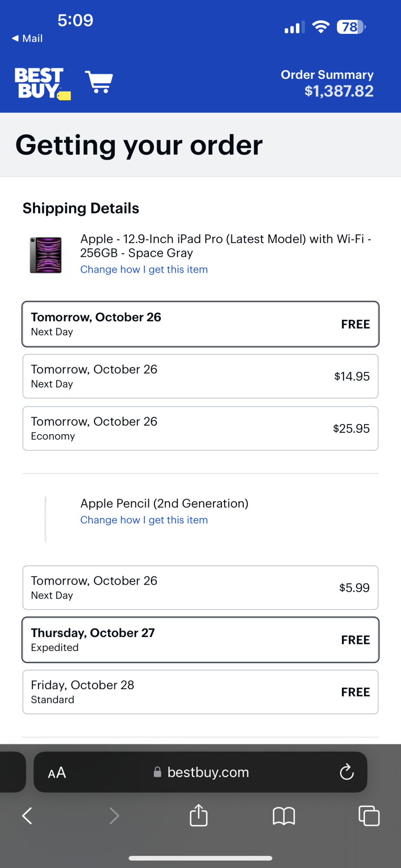The height and width of the screenshot is (868, 401).
Task: Open Safari bookmarks book icon
Action: 284,816
